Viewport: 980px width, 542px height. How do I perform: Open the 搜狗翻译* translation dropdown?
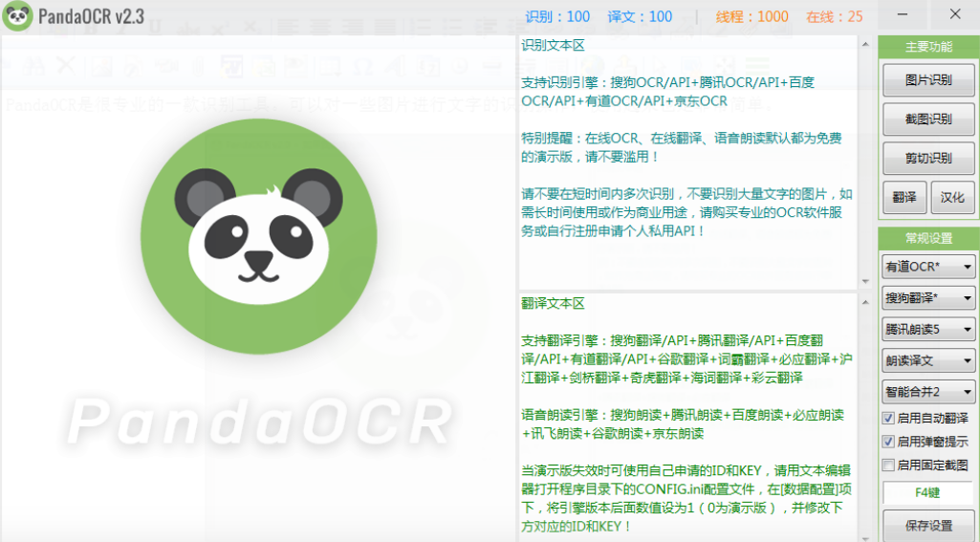928,298
